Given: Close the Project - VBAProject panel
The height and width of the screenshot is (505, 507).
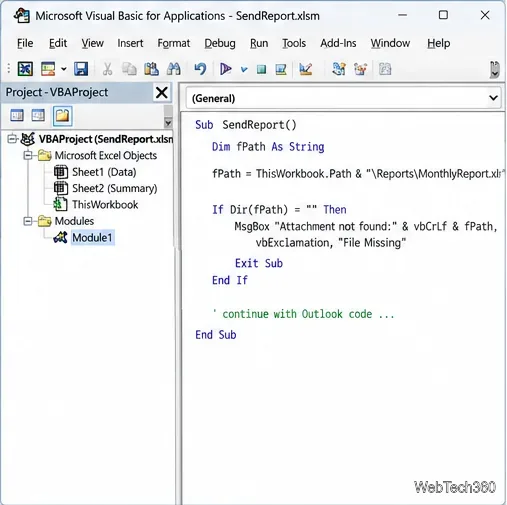Looking at the screenshot, I should [162, 92].
